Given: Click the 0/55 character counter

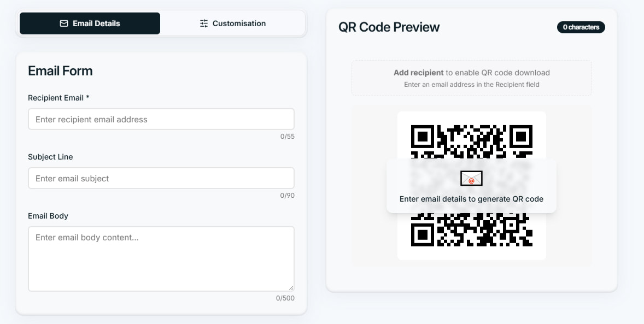Looking at the screenshot, I should pyautogui.click(x=289, y=136).
